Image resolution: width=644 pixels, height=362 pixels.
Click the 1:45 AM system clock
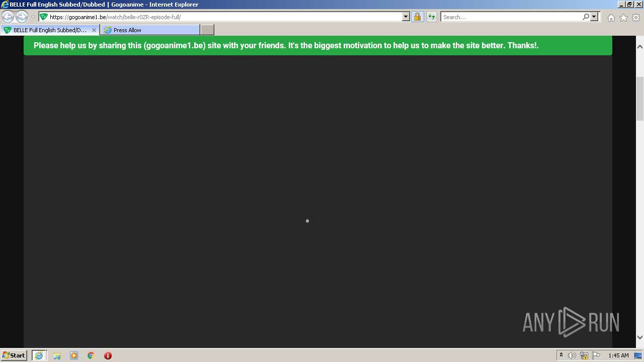tap(618, 355)
